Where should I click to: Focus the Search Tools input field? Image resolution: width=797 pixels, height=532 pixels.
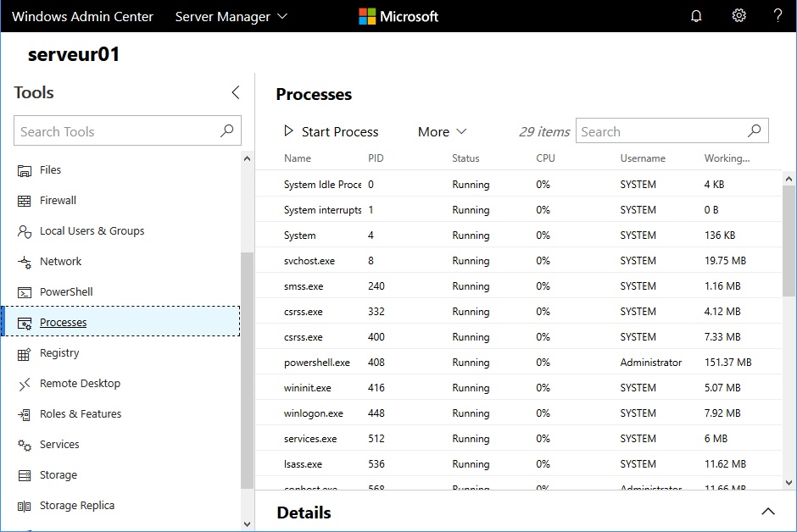[x=127, y=131]
